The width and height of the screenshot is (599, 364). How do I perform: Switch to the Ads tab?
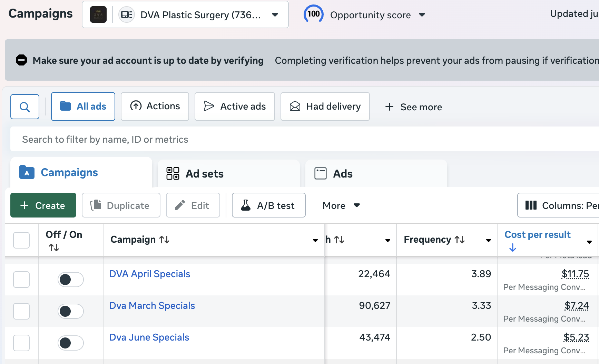point(376,173)
